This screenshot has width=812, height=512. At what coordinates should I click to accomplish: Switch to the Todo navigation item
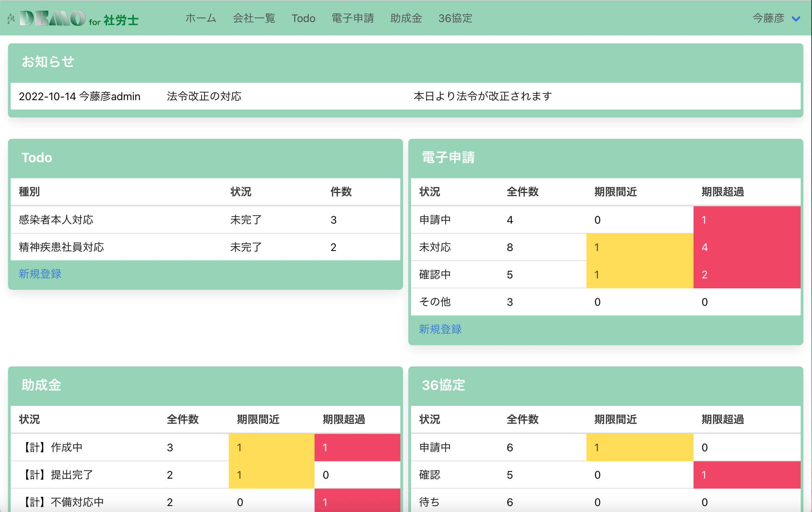[x=303, y=19]
